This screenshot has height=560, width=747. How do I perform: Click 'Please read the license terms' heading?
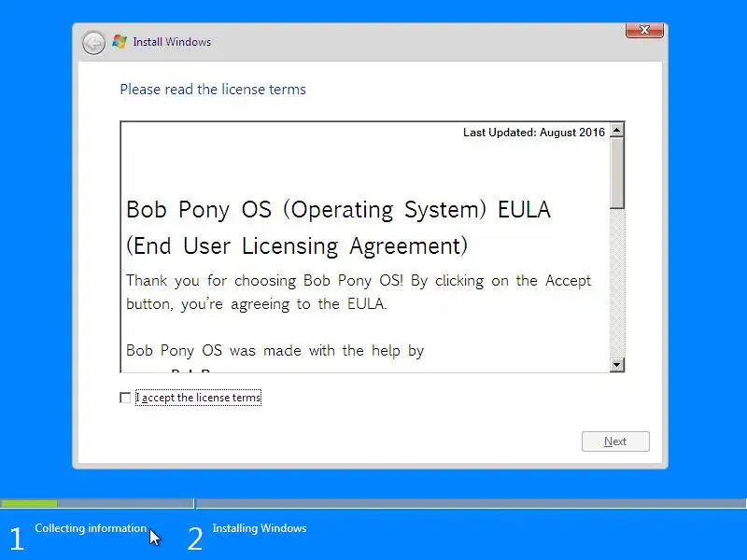point(213,90)
